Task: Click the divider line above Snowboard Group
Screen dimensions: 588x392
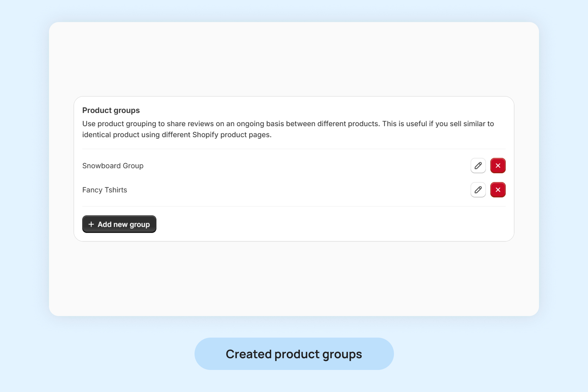Action: pos(294,149)
